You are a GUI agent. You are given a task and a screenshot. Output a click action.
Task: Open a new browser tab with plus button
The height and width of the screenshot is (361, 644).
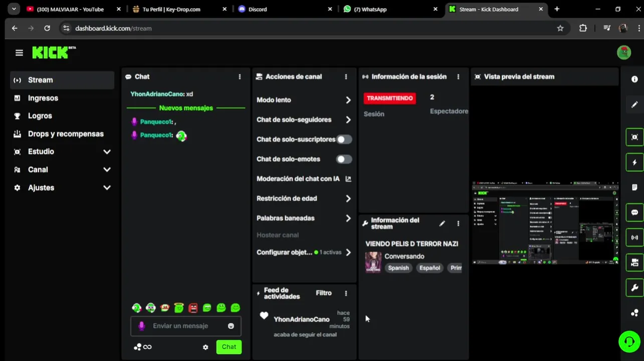tap(557, 9)
